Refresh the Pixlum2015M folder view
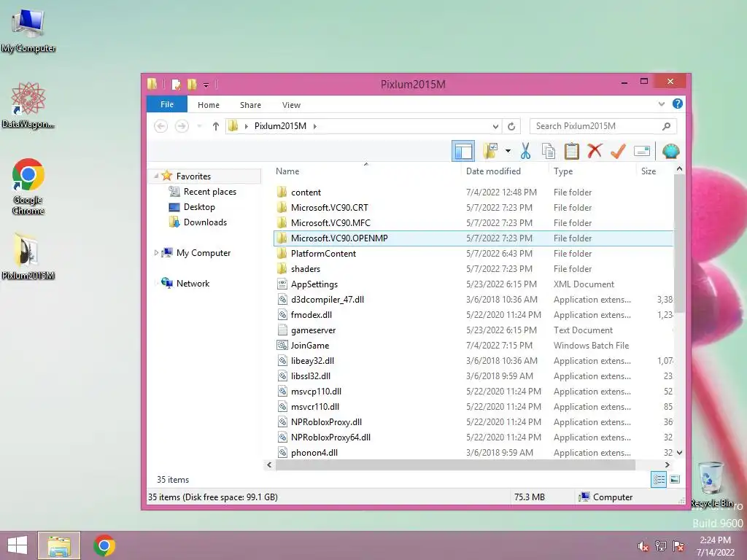Screen dimensions: 747x560 [x=511, y=126]
